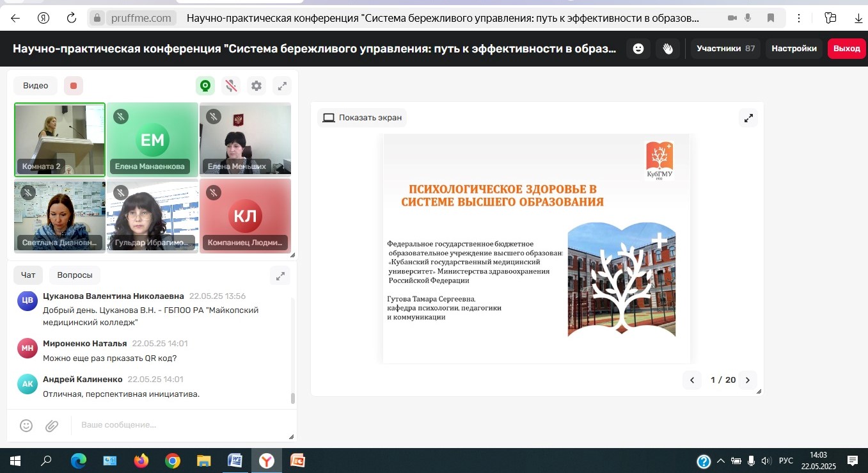868x473 pixels.
Task: Type in the Ваше сообщение field
Action: point(179,425)
